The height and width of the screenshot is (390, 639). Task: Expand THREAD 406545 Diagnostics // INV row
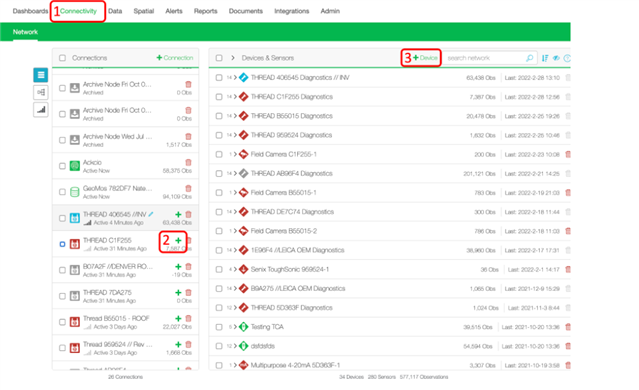click(x=235, y=77)
